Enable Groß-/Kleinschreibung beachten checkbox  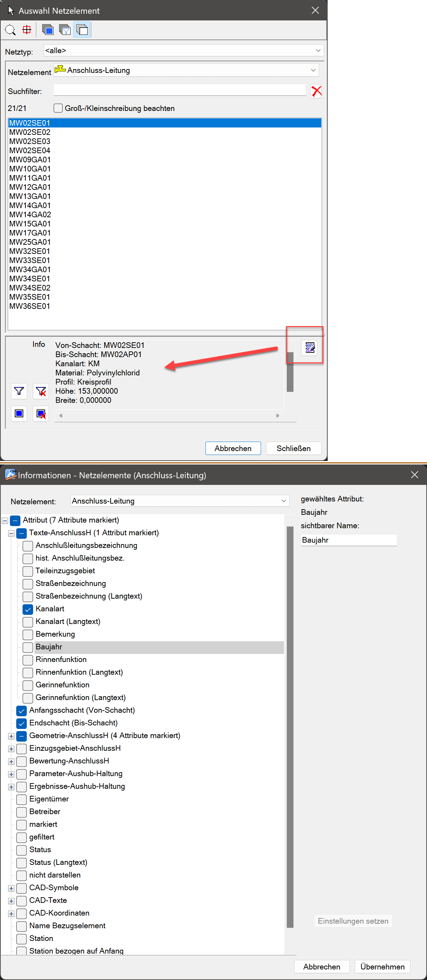58,108
